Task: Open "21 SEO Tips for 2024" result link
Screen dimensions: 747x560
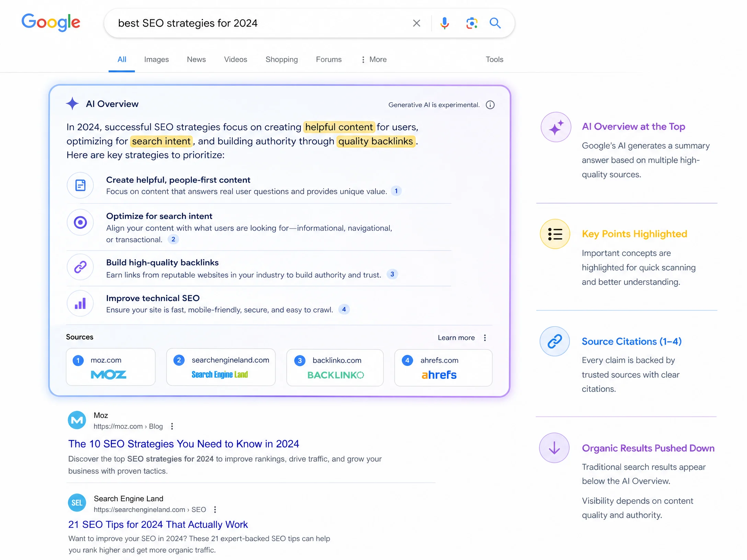Action: 158,524
